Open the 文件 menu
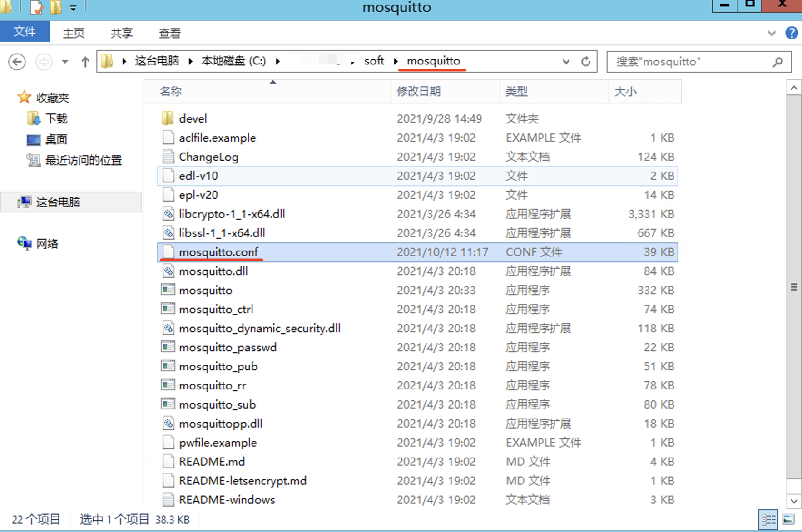Viewport: 802px width, 532px height. tap(25, 32)
